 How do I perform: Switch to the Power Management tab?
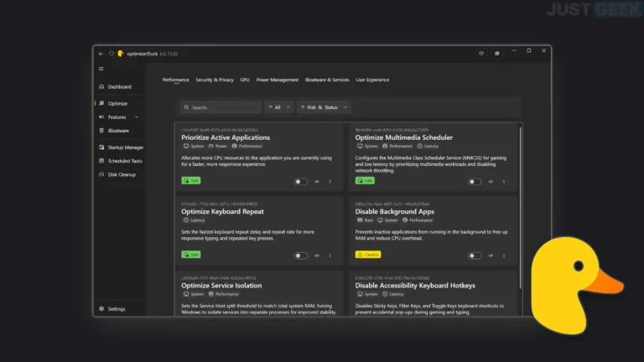[278, 80]
